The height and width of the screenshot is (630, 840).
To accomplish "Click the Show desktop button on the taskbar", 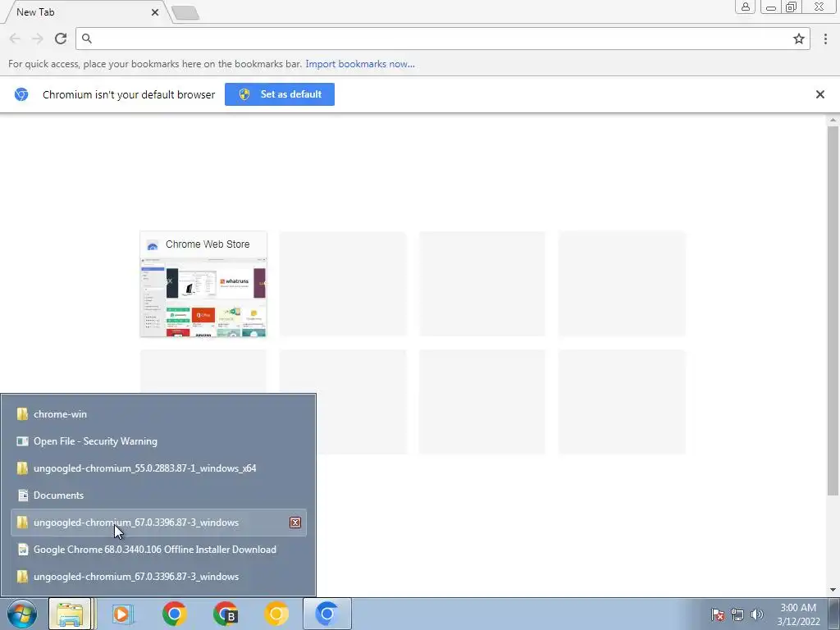I will 834,614.
